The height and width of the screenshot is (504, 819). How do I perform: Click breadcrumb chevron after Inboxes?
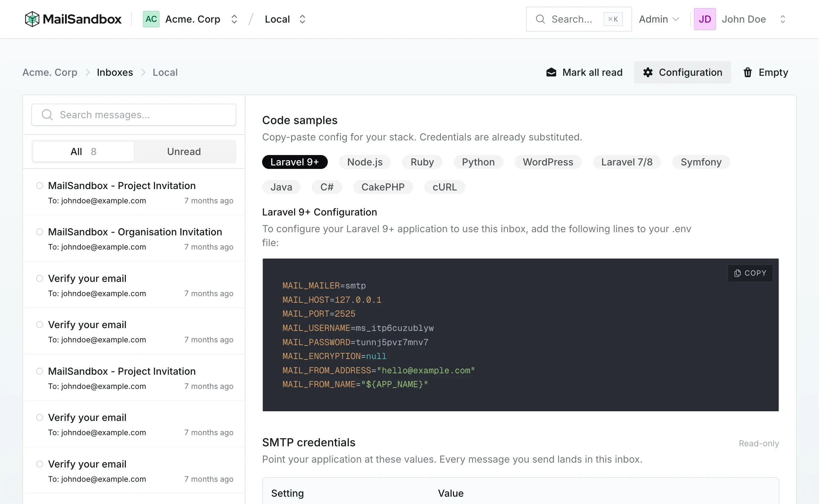(x=143, y=72)
